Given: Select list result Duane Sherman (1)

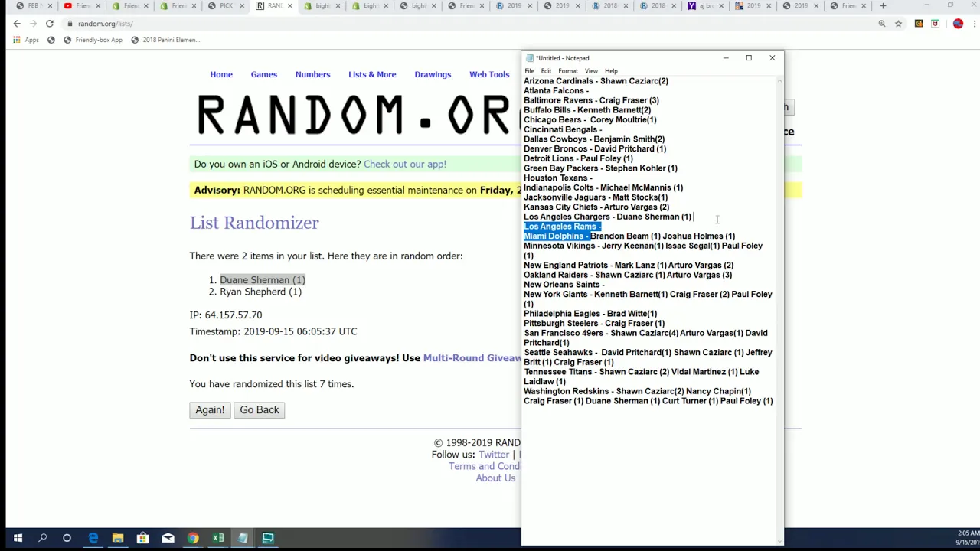Looking at the screenshot, I should point(263,280).
